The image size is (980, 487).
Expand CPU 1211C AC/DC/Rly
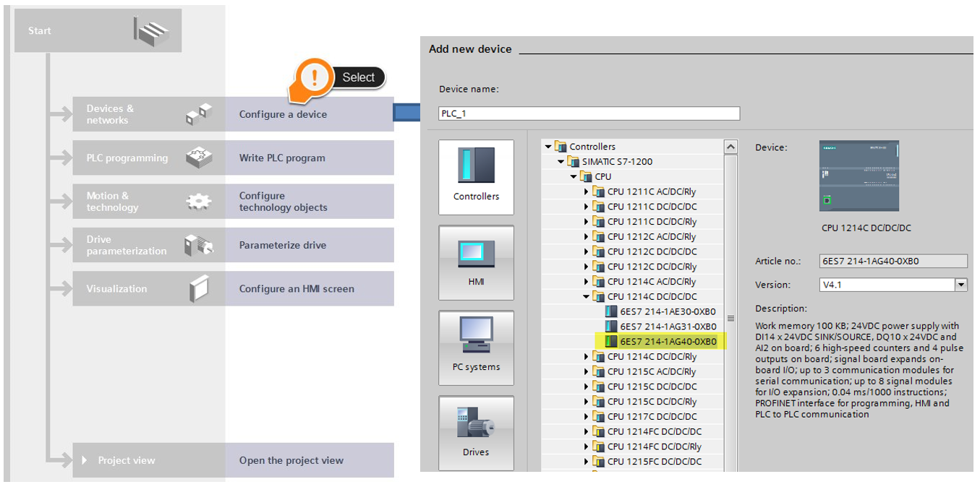tap(587, 191)
